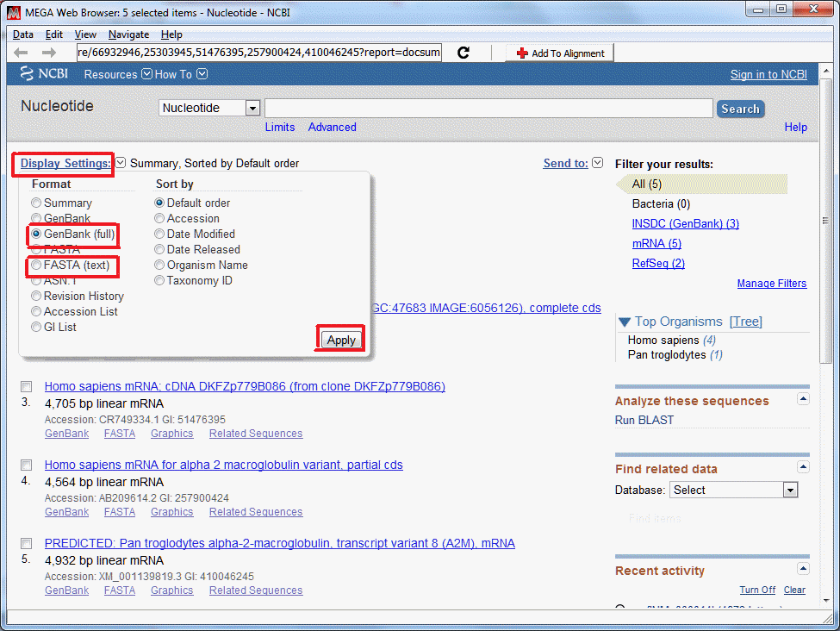Open the Send to dropdown arrow

coord(598,162)
